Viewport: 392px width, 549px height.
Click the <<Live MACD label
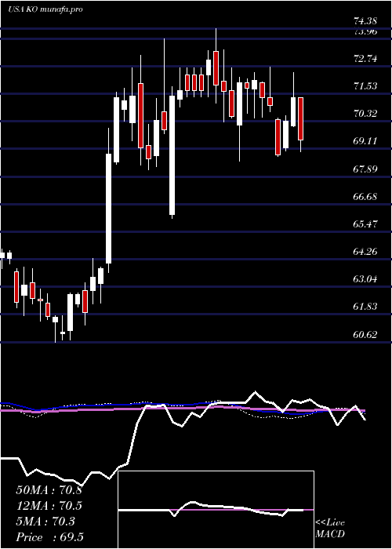coord(330,529)
